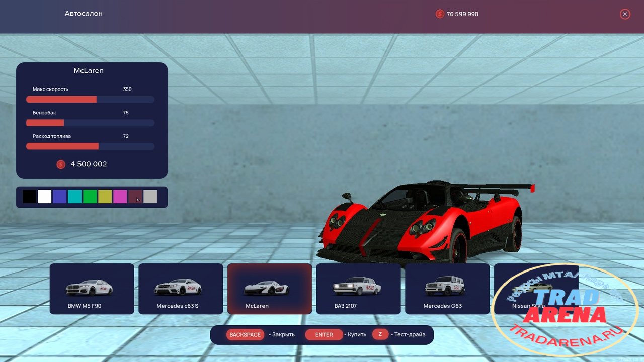Apply the light gray color swatch

pyautogui.click(x=150, y=197)
